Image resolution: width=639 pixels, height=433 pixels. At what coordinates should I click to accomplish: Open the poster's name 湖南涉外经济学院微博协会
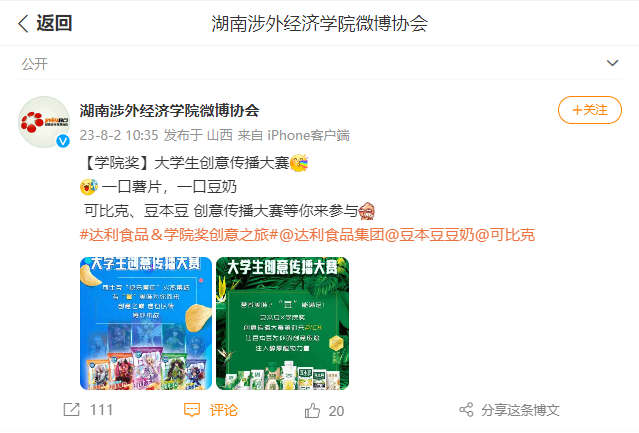click(170, 110)
